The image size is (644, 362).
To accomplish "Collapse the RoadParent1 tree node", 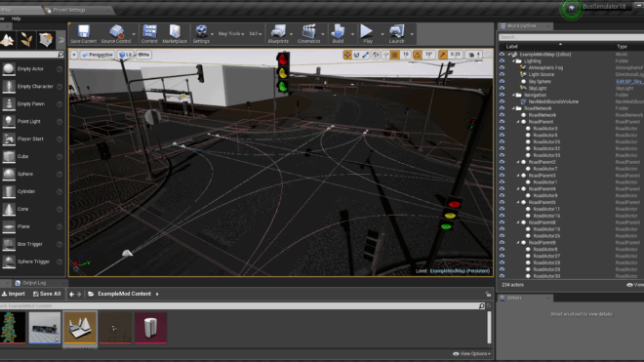I will tap(518, 122).
